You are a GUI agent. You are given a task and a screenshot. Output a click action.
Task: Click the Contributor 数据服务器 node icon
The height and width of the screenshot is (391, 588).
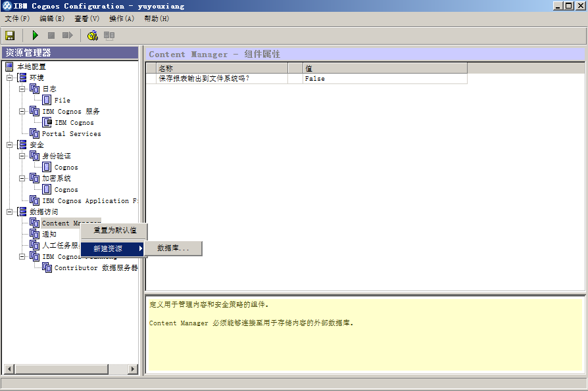pos(47,267)
